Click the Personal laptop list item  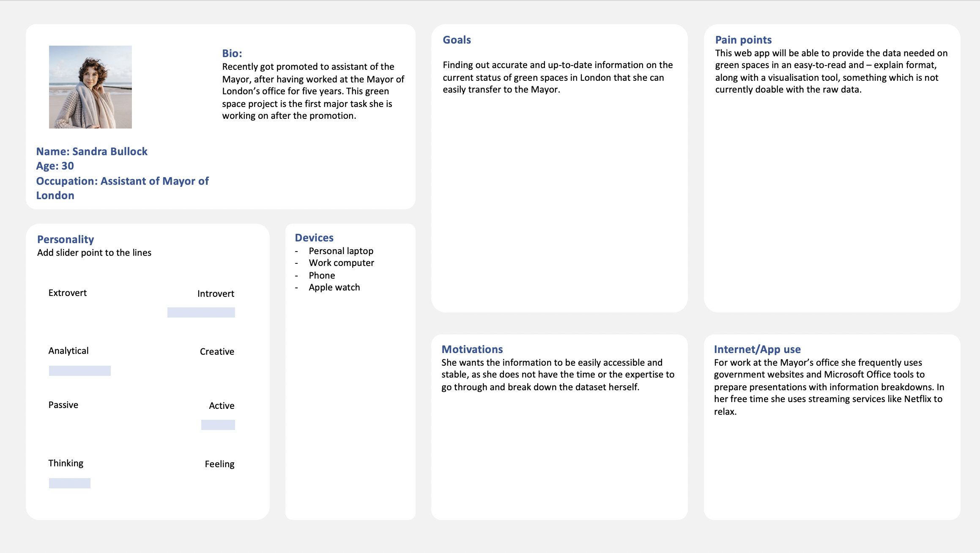(x=341, y=251)
